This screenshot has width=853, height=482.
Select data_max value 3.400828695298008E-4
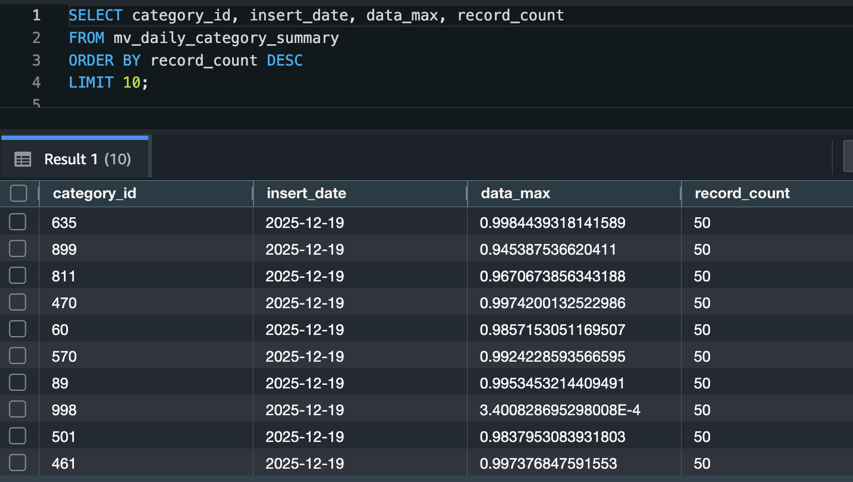click(x=560, y=410)
